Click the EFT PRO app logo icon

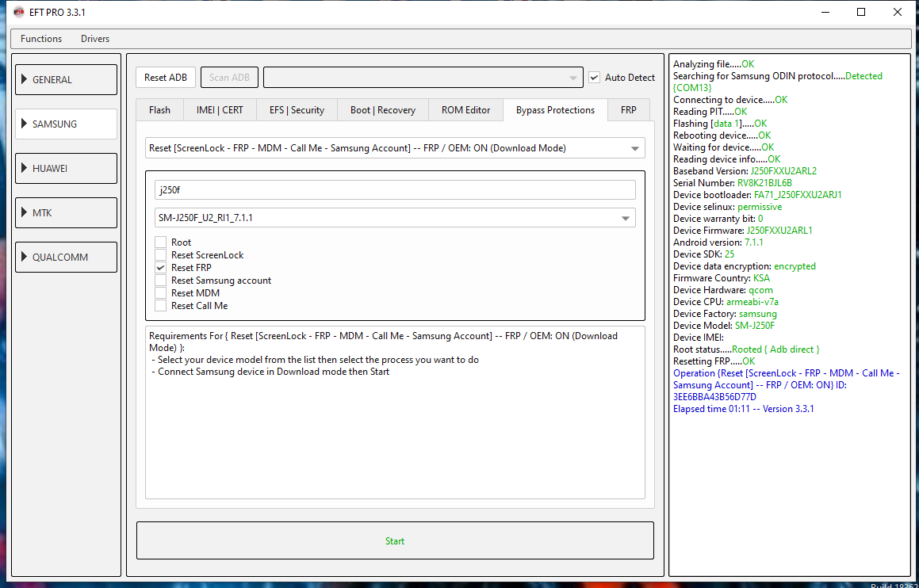[18, 12]
